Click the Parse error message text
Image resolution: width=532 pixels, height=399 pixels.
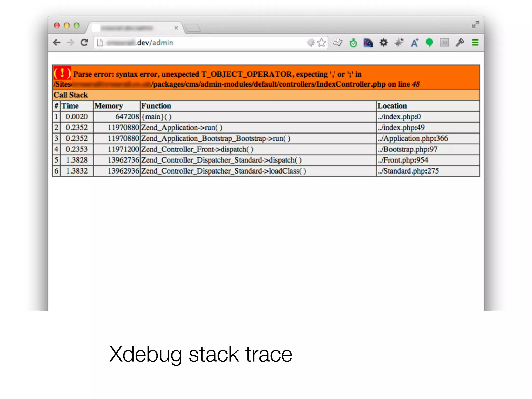tap(217, 74)
